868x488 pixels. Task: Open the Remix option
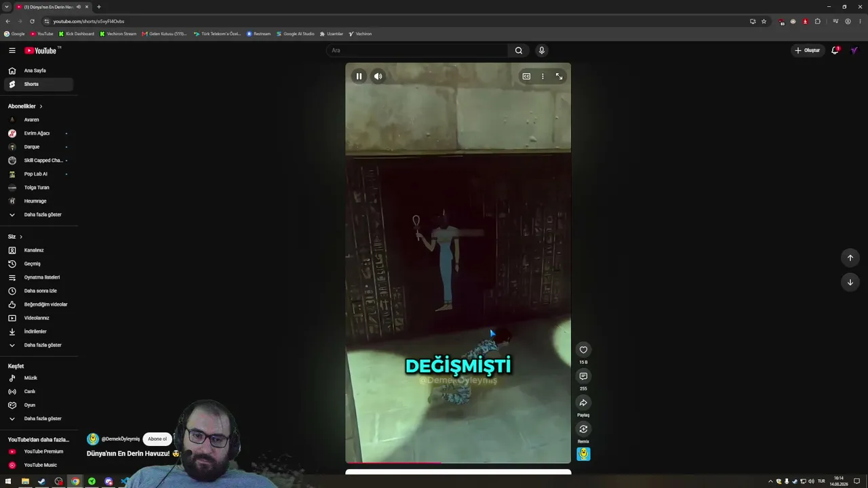coord(583,429)
